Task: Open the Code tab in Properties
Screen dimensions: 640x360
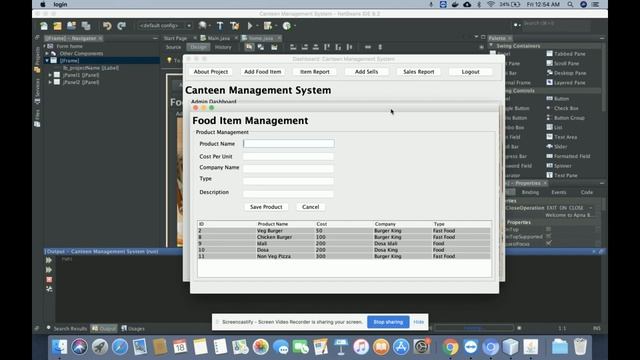Action: click(x=587, y=192)
